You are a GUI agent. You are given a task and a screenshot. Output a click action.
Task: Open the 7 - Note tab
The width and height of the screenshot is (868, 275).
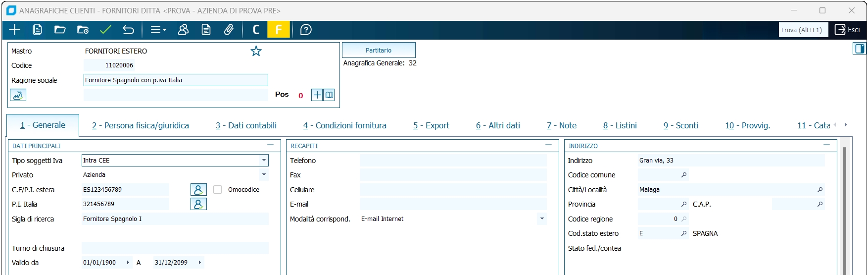[x=562, y=125]
